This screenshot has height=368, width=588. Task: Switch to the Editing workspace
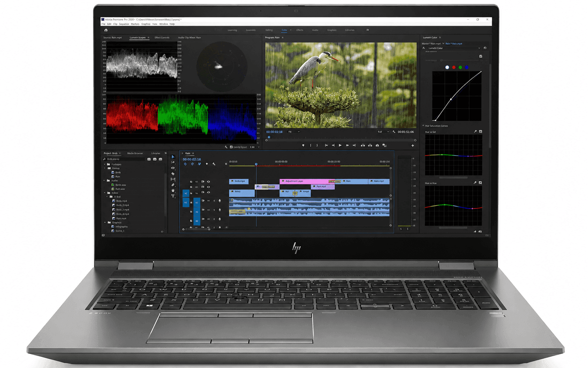[269, 30]
